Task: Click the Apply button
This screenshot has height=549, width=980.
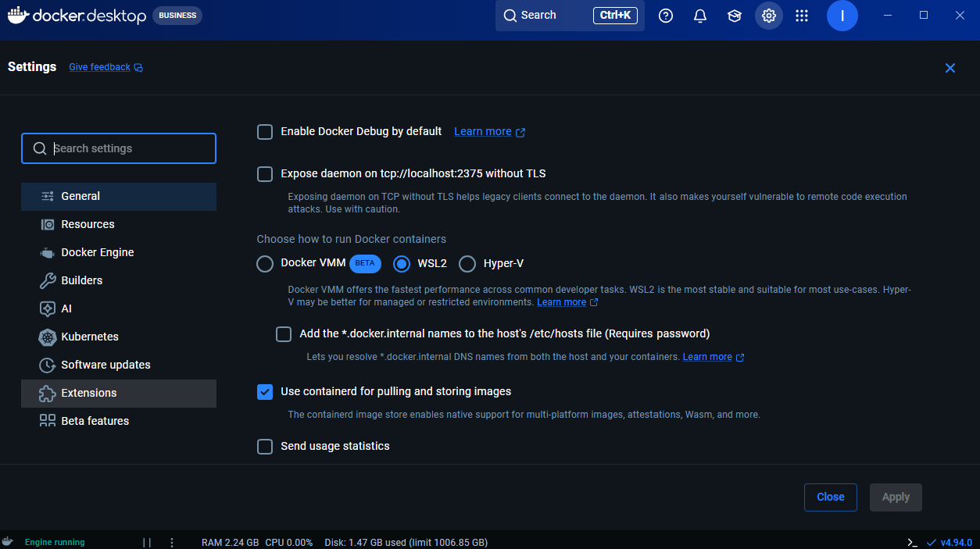Action: click(896, 497)
